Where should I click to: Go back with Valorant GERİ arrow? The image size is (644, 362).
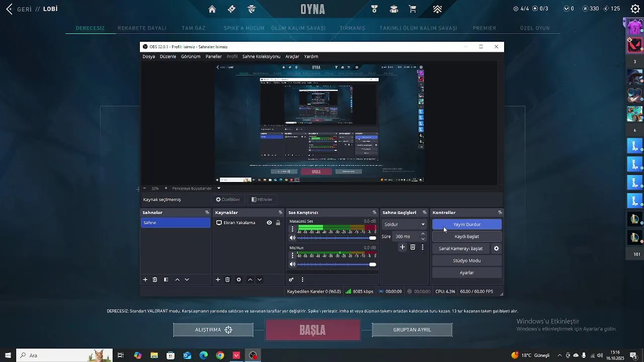click(x=9, y=9)
